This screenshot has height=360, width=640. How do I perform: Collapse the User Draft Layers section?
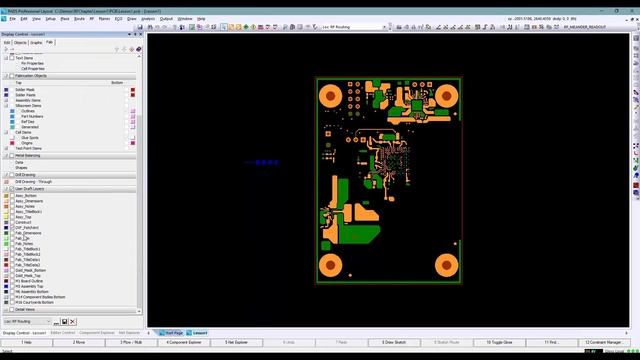click(6, 189)
